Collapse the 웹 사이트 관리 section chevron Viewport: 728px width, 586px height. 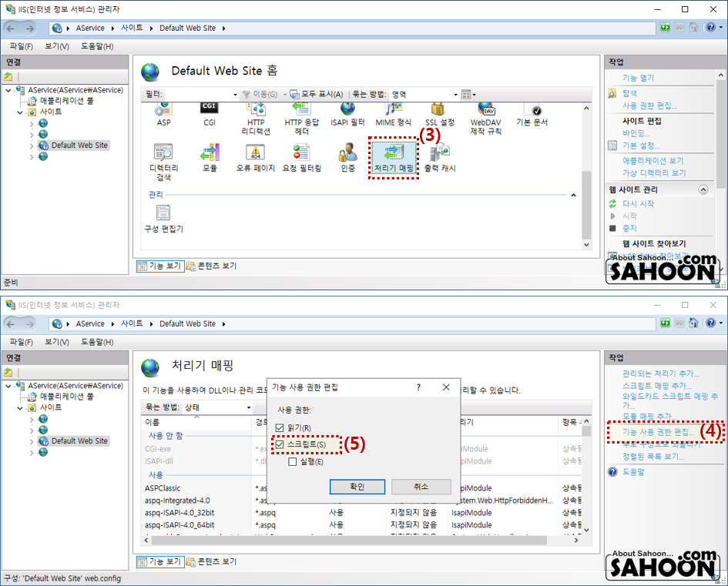703,189
